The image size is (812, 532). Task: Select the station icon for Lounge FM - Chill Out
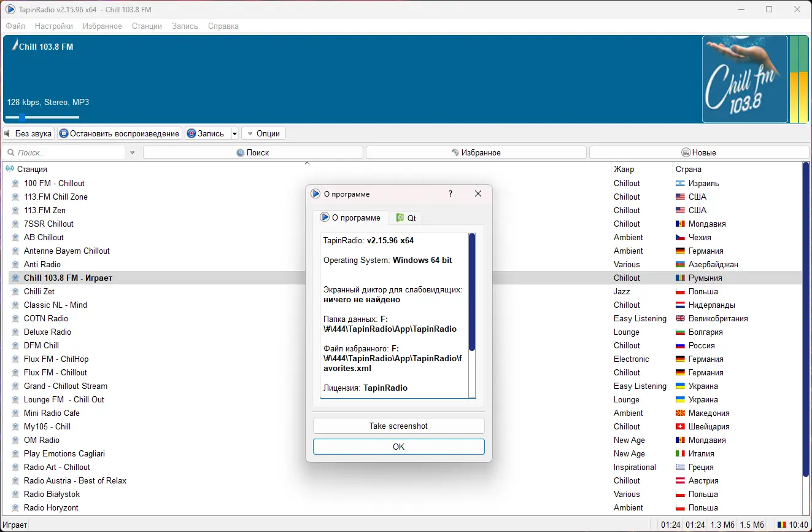click(16, 399)
